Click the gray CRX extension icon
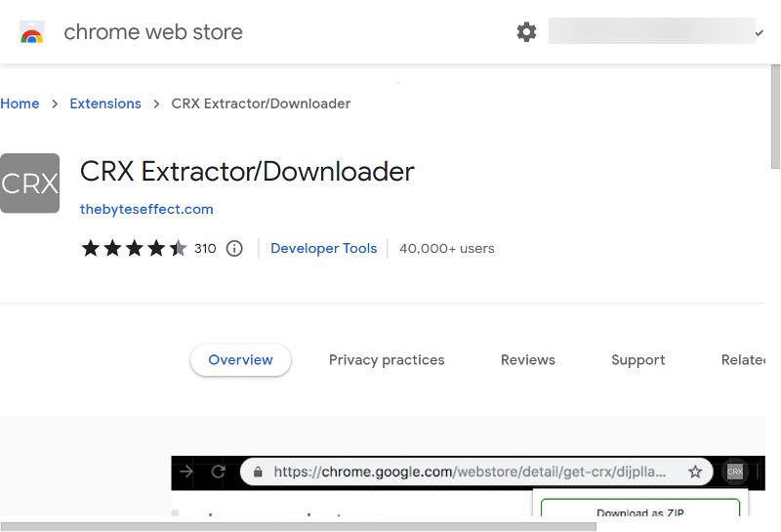The image size is (781, 532). pyautogui.click(x=29, y=184)
